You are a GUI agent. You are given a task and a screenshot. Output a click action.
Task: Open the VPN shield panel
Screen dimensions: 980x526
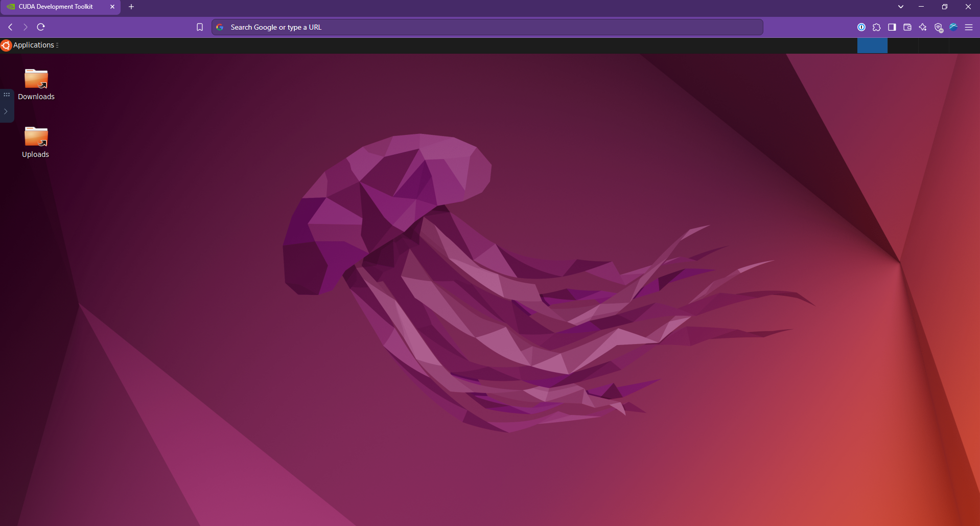point(938,28)
